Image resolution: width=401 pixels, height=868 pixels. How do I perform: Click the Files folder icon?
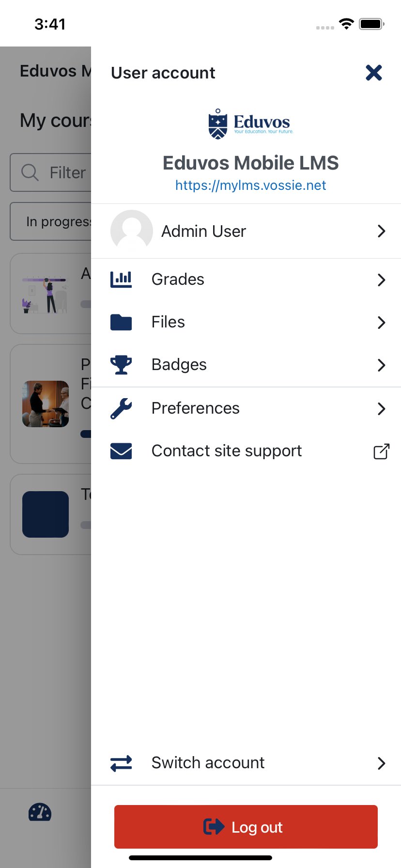click(x=121, y=322)
